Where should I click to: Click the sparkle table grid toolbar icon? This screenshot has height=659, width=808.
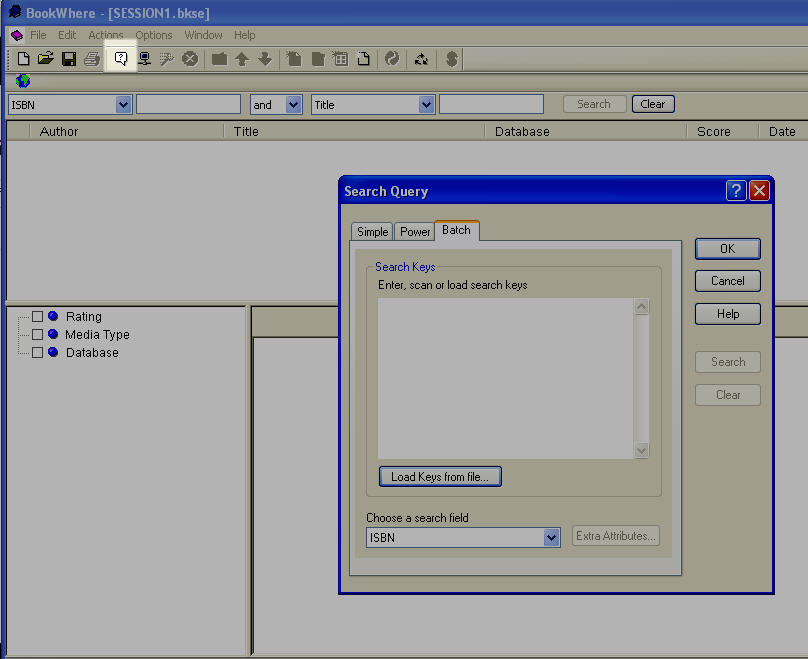point(340,59)
